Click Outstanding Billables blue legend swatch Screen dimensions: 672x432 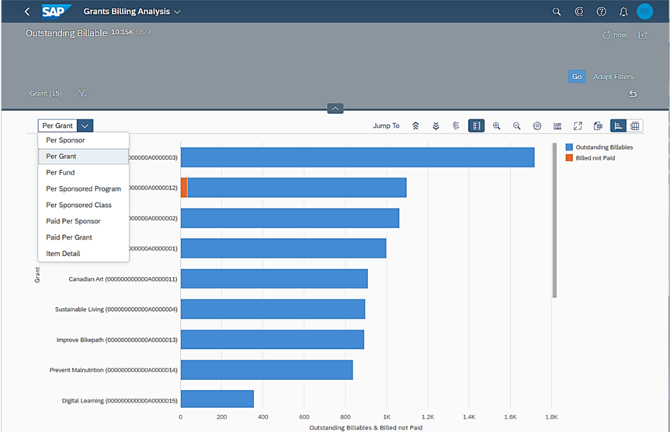569,147
